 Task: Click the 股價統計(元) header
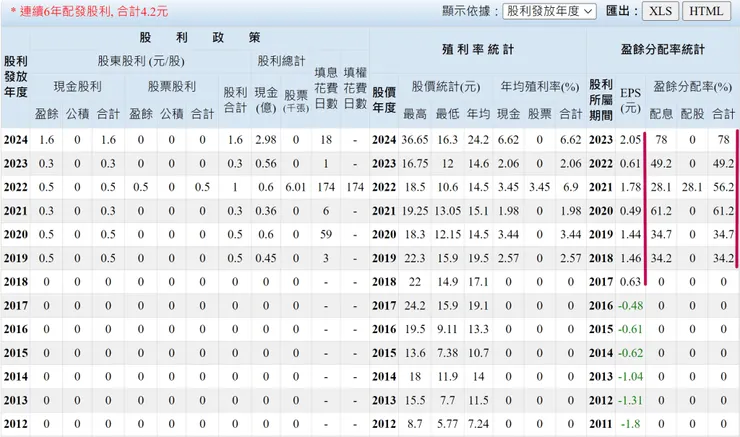pos(446,86)
